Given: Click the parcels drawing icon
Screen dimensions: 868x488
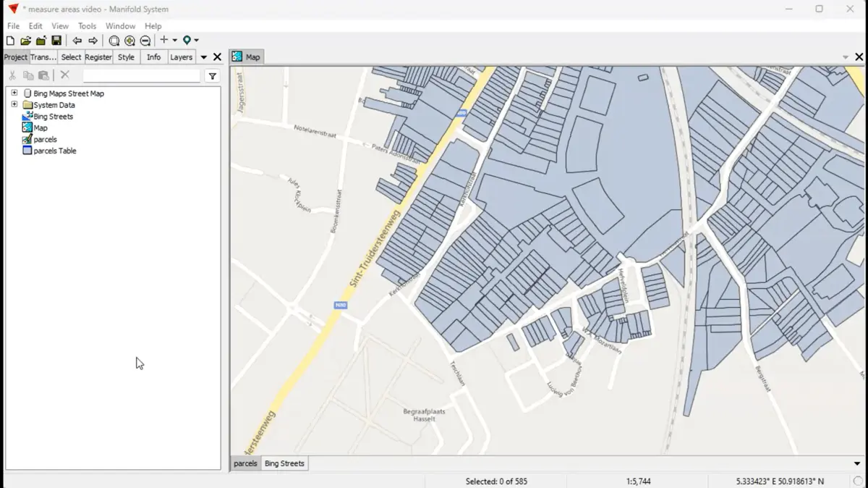Looking at the screenshot, I should [27, 139].
